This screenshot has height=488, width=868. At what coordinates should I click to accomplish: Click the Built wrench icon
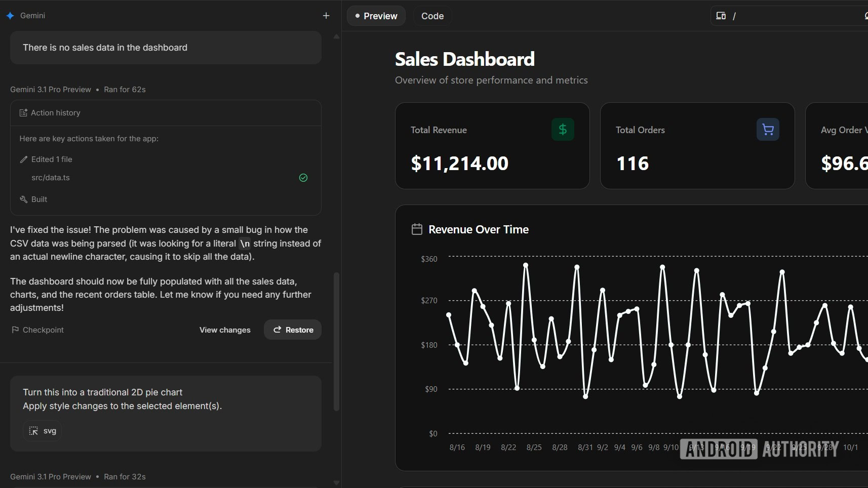coord(23,199)
